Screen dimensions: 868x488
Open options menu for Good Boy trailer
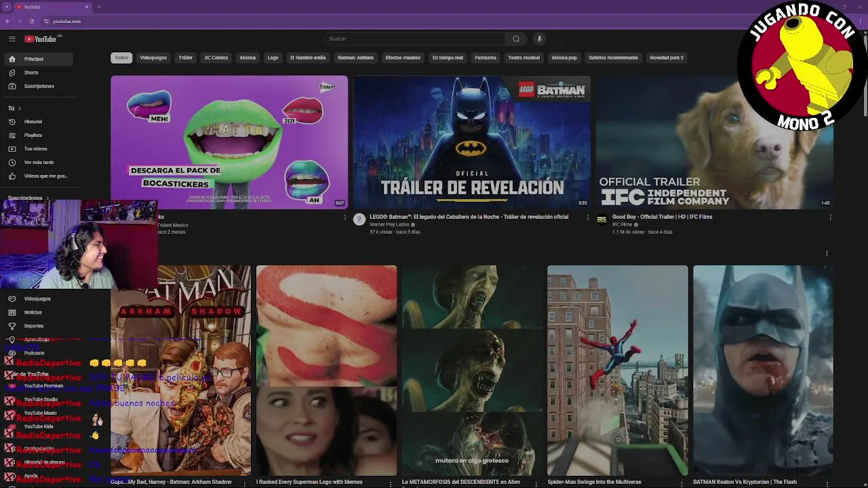tap(830, 217)
